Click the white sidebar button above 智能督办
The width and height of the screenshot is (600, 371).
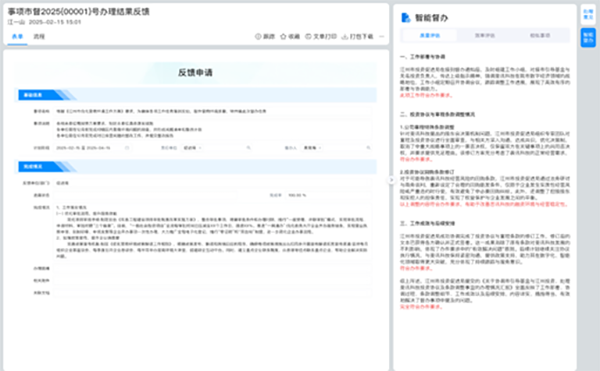(x=588, y=15)
